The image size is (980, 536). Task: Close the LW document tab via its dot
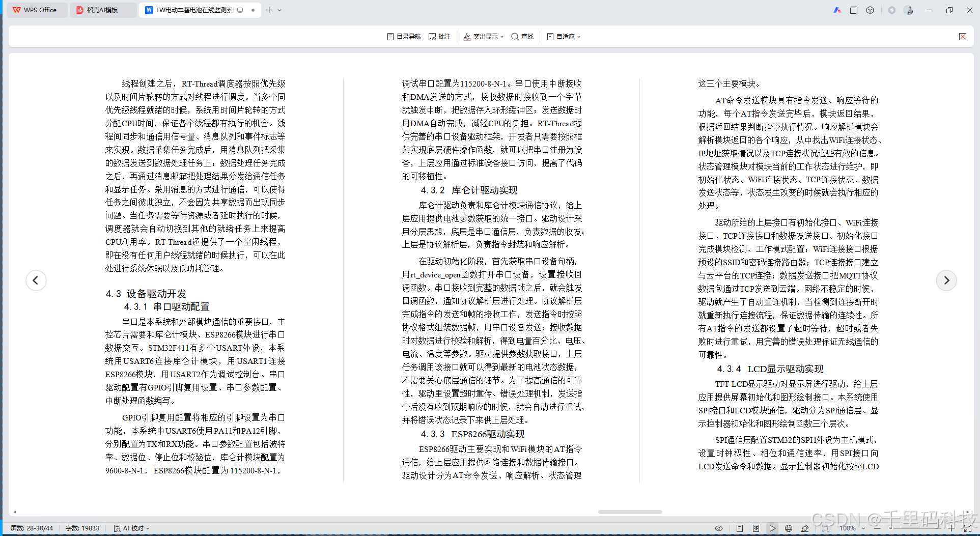tap(253, 10)
